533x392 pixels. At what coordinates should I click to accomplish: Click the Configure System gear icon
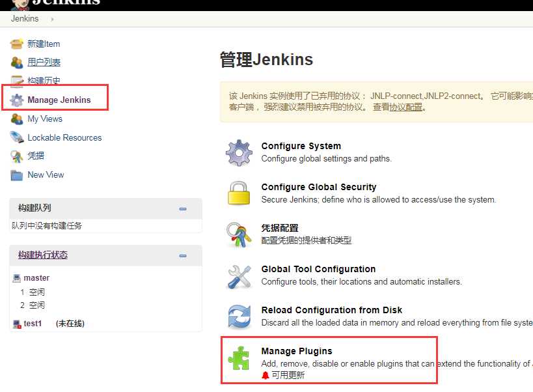(x=239, y=152)
